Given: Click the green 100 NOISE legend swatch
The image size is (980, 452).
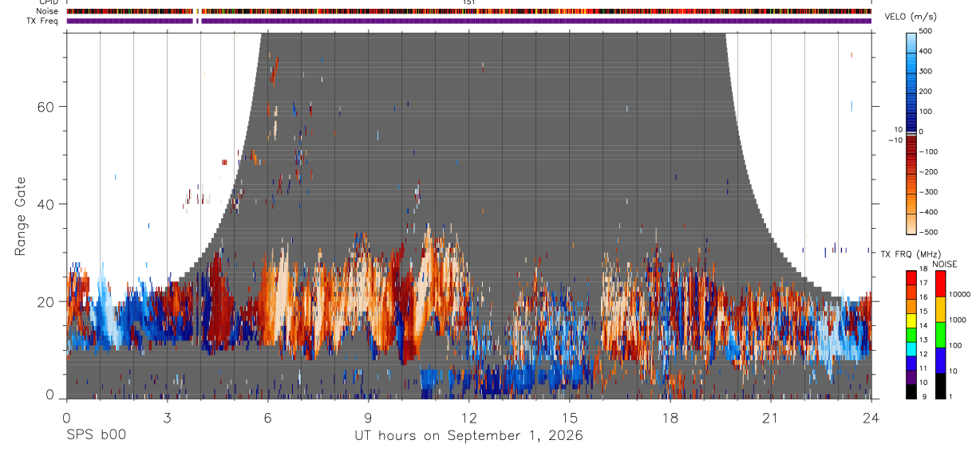Looking at the screenshot, I should (939, 334).
